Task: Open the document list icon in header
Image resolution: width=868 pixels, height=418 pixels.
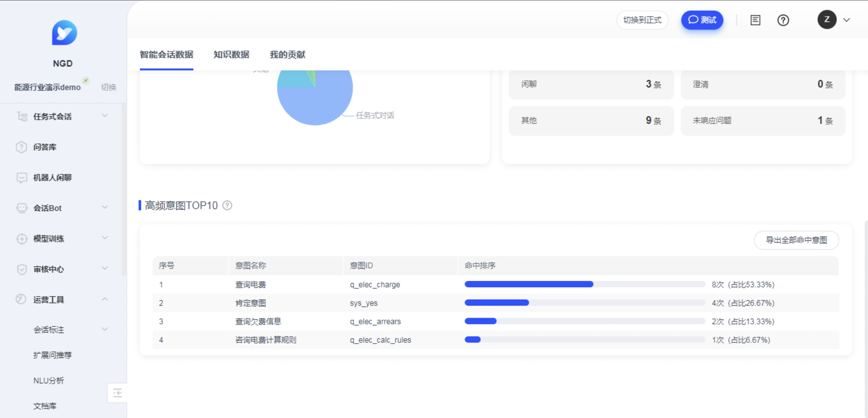Action: coord(755,20)
